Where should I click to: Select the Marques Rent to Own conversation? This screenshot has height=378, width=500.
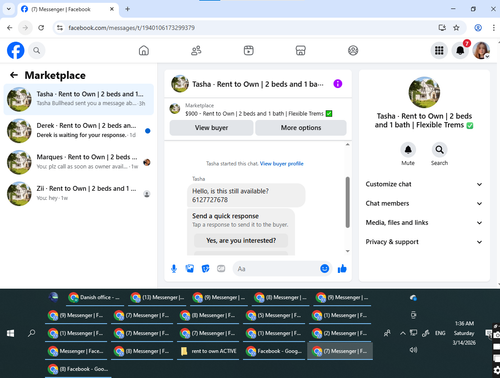[79, 162]
